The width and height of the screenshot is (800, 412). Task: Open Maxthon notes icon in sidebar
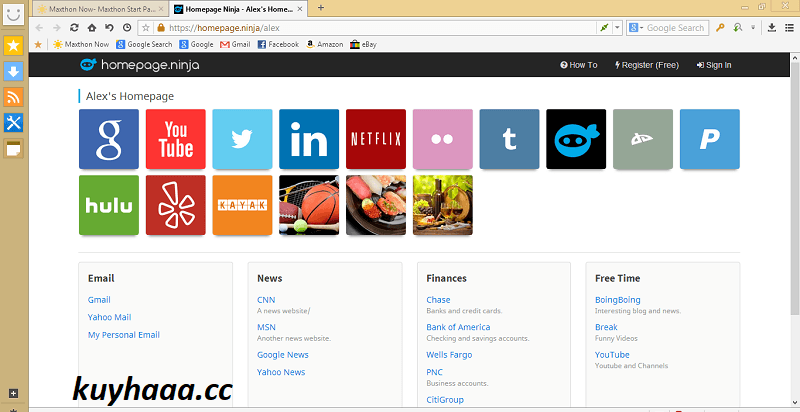[13, 148]
